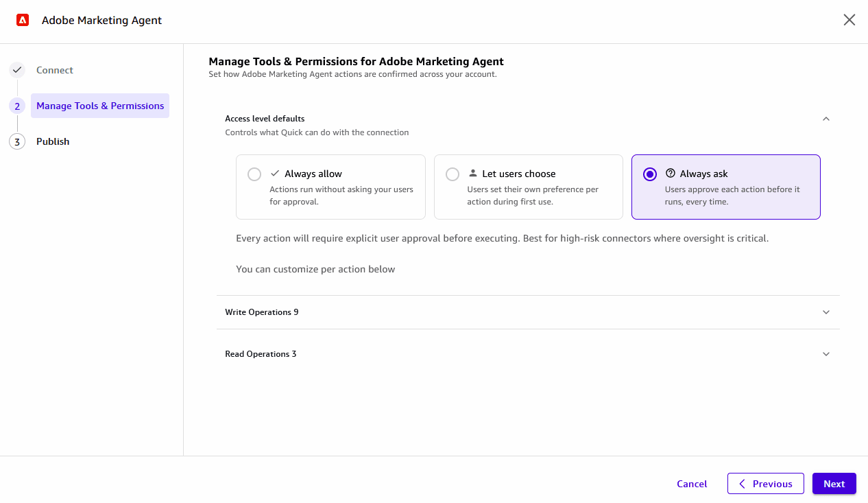868x503 pixels.
Task: Click the Access level defaults heading
Action: [265, 119]
